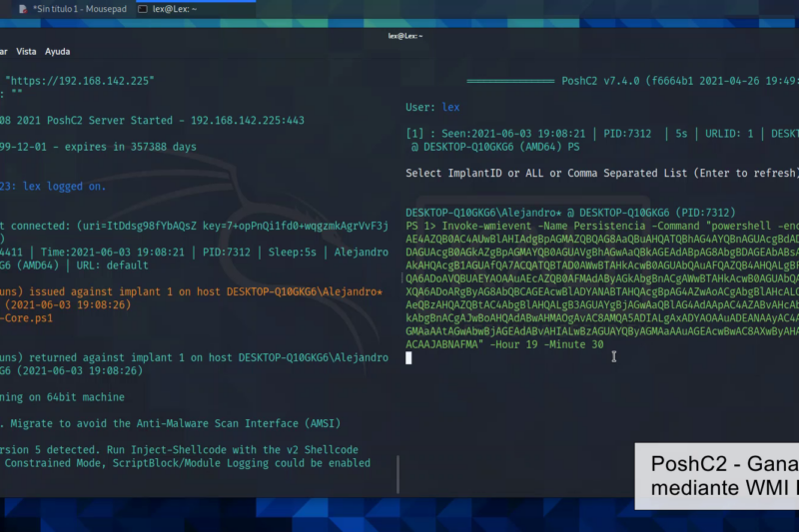799x532 pixels.
Task: Click the terminal cursor block at the prompt
Action: pyautogui.click(x=408, y=358)
